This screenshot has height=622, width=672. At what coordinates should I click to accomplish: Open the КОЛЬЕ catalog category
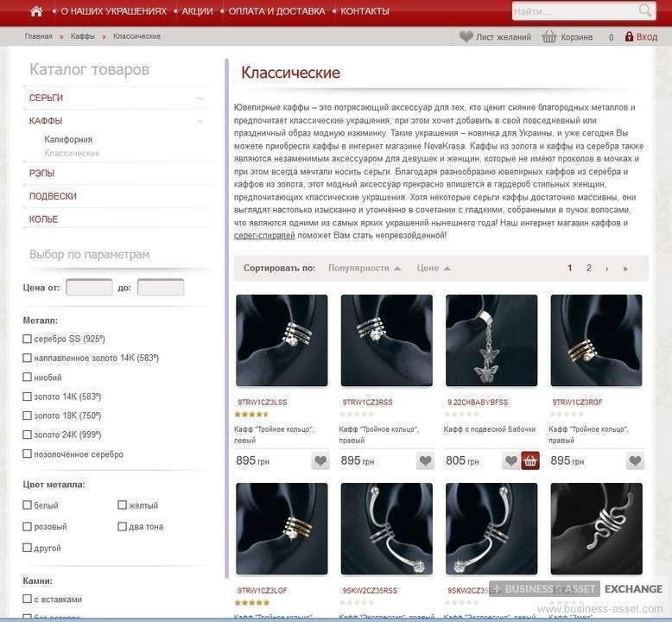click(x=43, y=219)
